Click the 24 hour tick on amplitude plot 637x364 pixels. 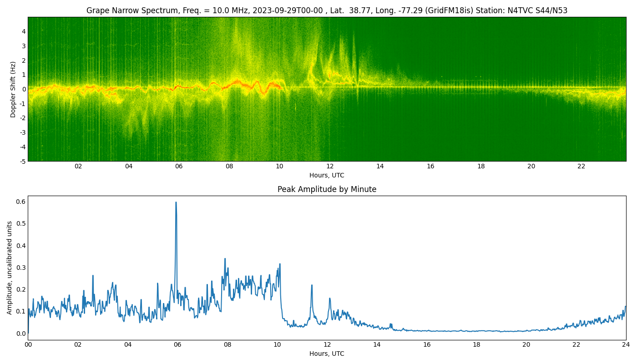pyautogui.click(x=626, y=345)
